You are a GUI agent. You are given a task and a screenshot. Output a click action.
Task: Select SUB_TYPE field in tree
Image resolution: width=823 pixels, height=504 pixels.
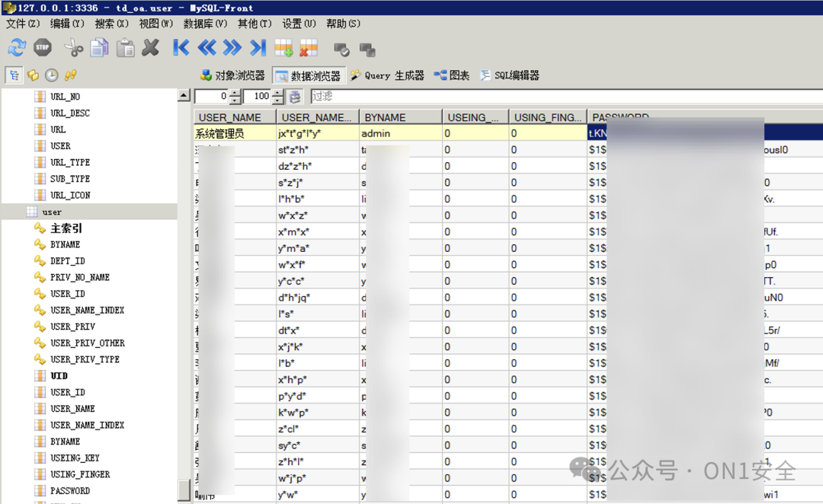[x=70, y=179]
